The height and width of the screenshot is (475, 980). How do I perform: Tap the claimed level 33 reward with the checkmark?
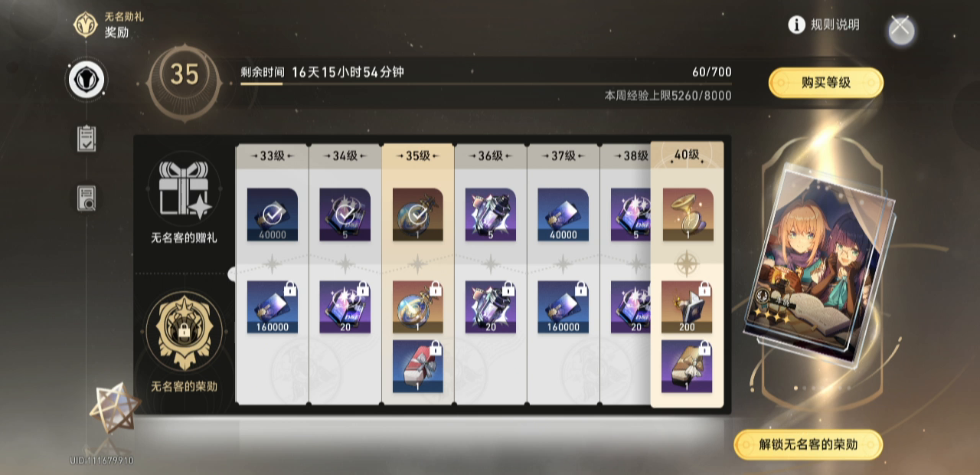[272, 215]
